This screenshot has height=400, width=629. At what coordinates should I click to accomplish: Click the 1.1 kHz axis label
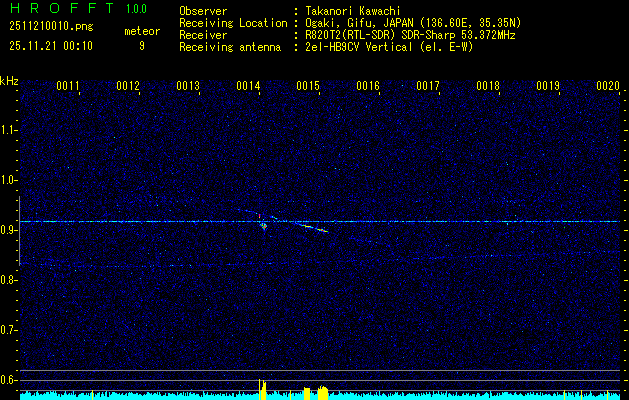8,130
